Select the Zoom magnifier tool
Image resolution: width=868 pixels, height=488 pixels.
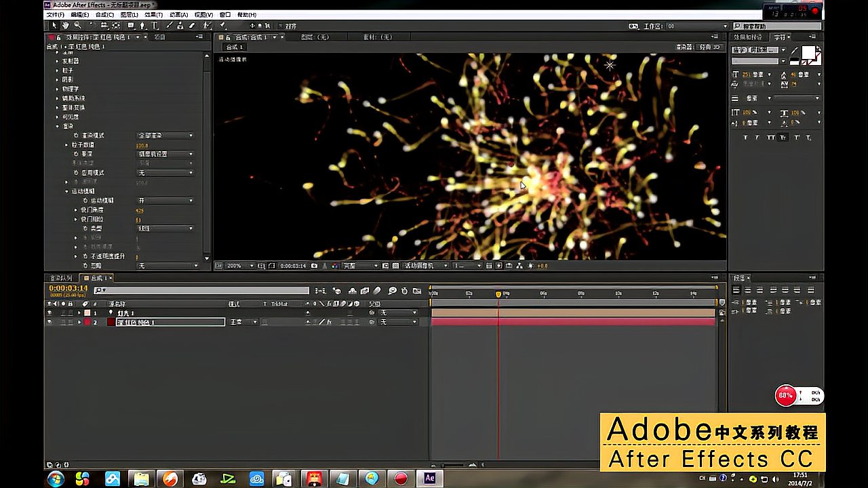(78, 25)
